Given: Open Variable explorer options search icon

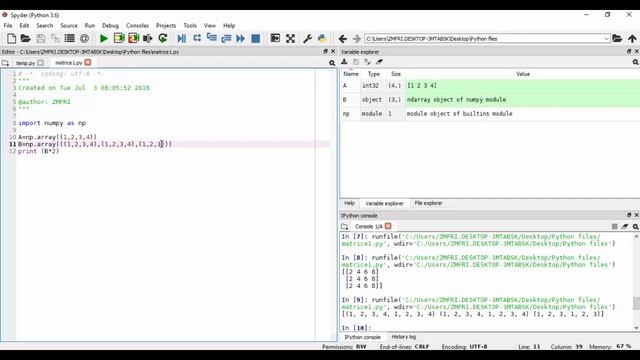Looking at the screenshot, I should tap(636, 62).
